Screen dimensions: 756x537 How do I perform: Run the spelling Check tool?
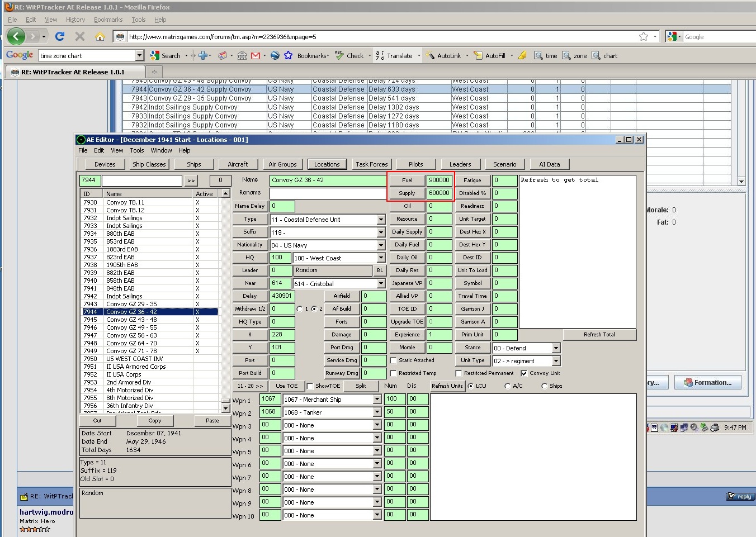pos(349,56)
